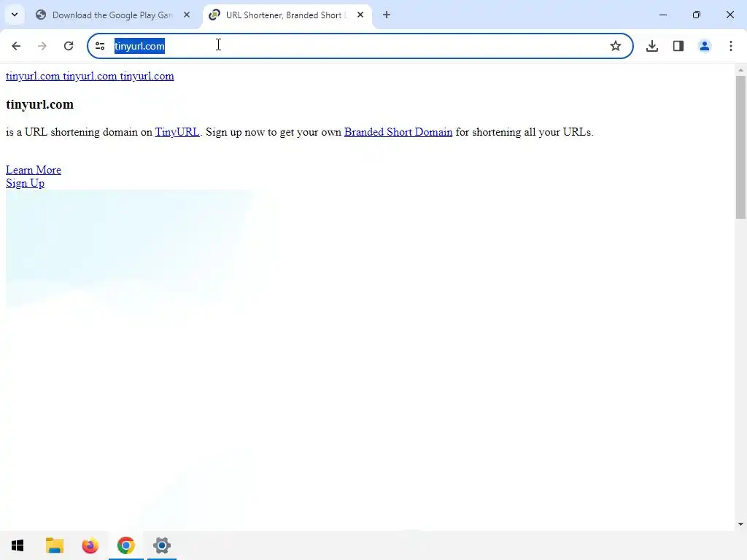
Task: Open the Branded Short Domain link
Action: (398, 132)
